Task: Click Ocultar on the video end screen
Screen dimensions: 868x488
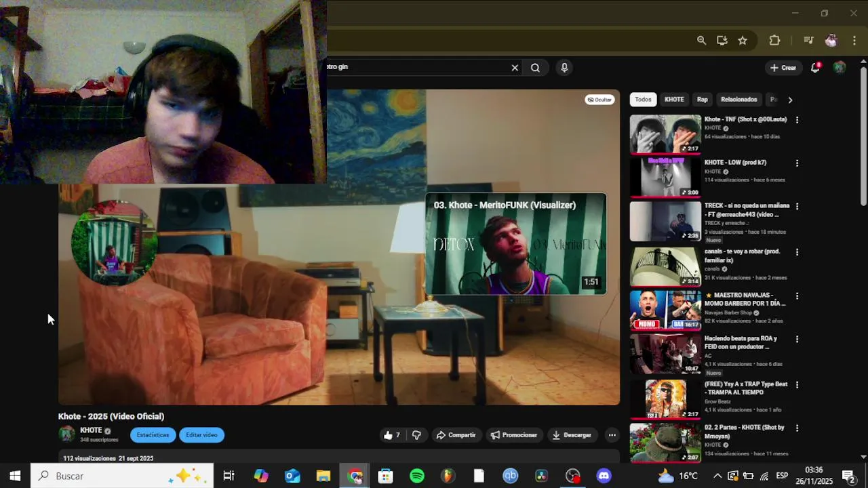Action: click(x=599, y=100)
